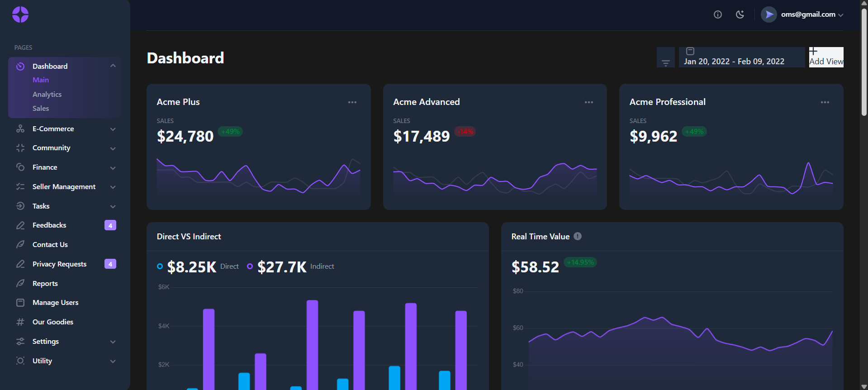Open the info icon in the header
Screen dimensions: 868x390
pyautogui.click(x=718, y=14)
